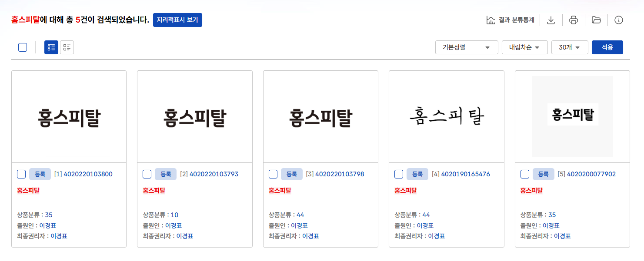
Task: Select checkbox for result 4020190165476
Action: tap(399, 174)
